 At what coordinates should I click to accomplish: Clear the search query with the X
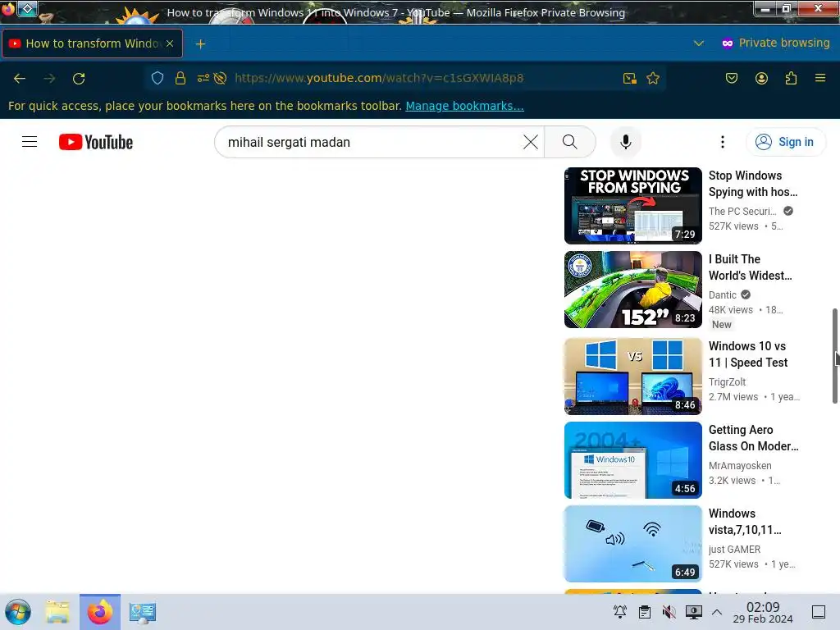pyautogui.click(x=531, y=142)
